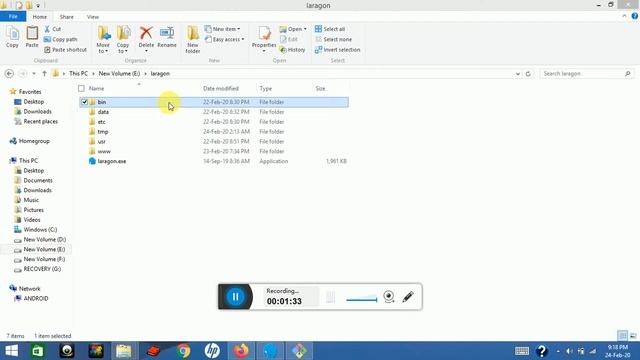Click This PC in address bar
Screen dimensions: 640x360
(78, 73)
